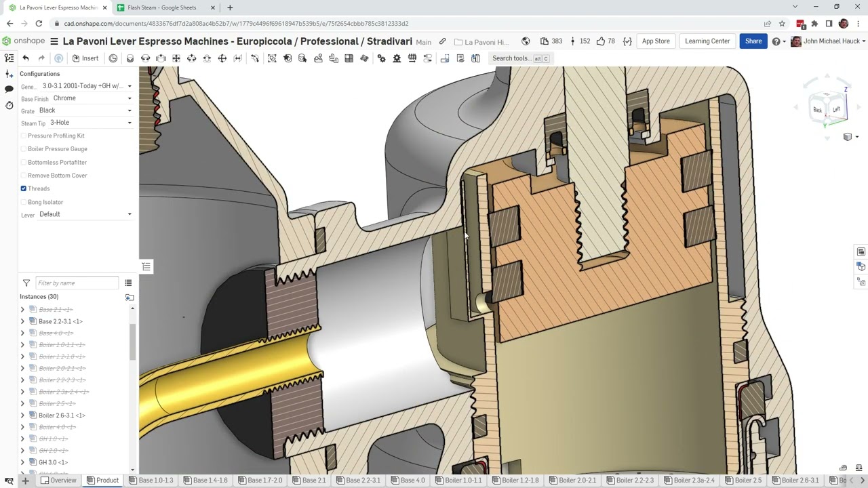
Task: Click the Main branch label
Action: (x=424, y=42)
